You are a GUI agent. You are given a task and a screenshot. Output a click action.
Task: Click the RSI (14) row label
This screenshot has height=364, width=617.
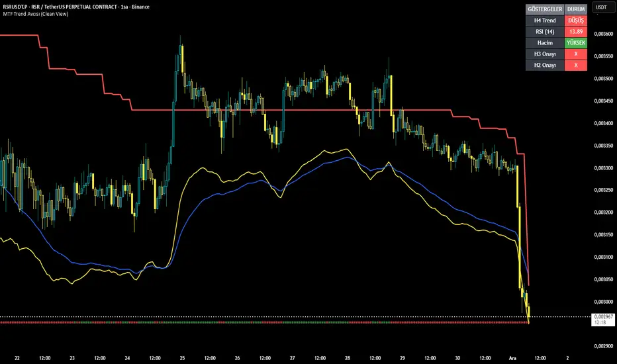click(x=545, y=32)
